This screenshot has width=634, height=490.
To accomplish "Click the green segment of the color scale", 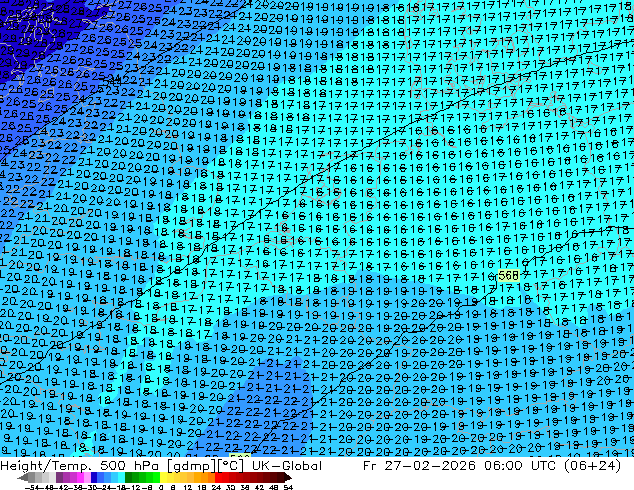I will [143, 477].
